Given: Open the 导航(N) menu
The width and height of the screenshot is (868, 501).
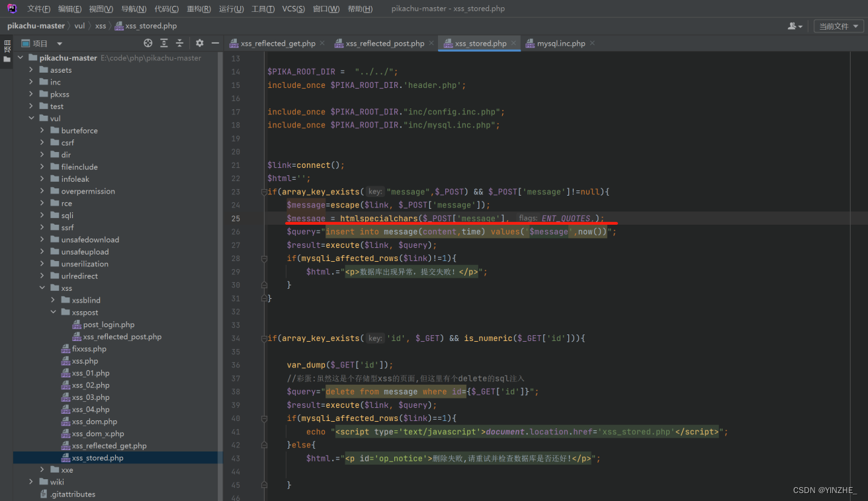Looking at the screenshot, I should click(x=134, y=9).
